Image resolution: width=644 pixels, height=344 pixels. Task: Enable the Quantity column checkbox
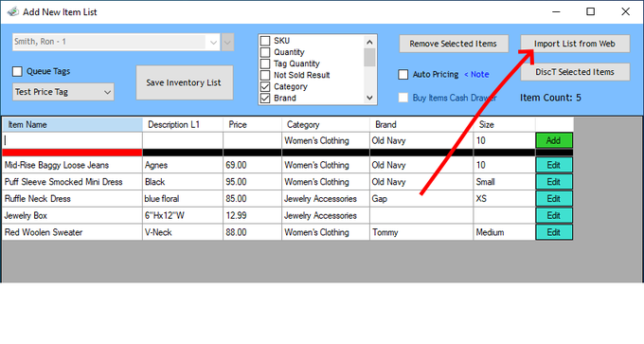tap(265, 52)
